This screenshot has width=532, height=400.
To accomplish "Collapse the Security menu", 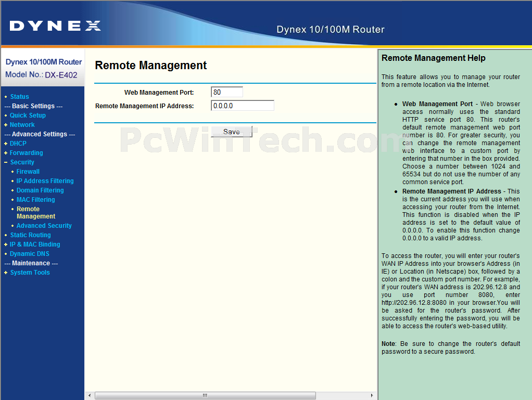I will 22,162.
